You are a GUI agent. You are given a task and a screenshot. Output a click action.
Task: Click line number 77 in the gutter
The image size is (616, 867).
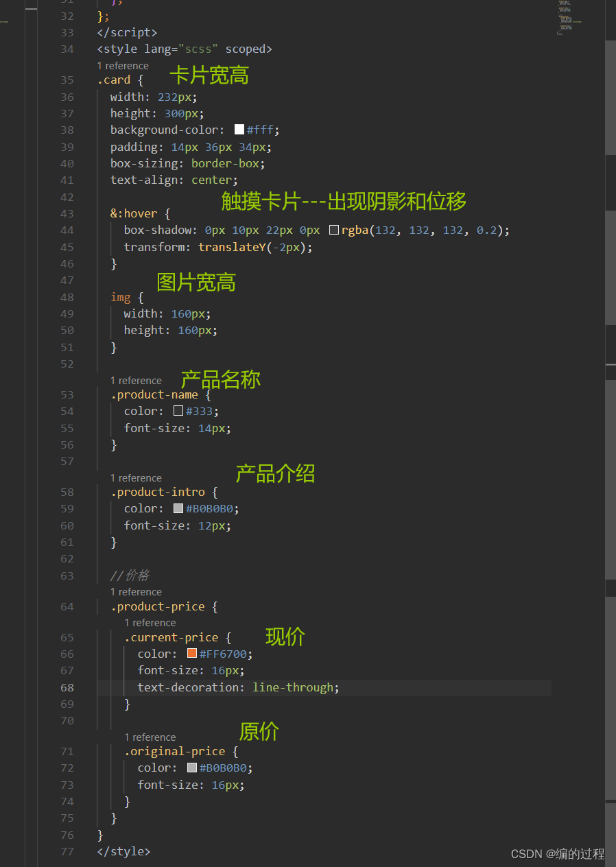pos(67,851)
